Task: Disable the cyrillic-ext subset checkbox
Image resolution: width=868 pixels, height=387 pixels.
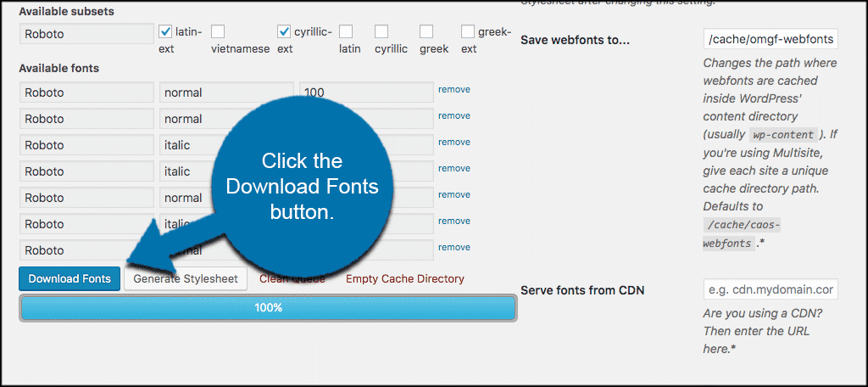Action: tap(285, 32)
